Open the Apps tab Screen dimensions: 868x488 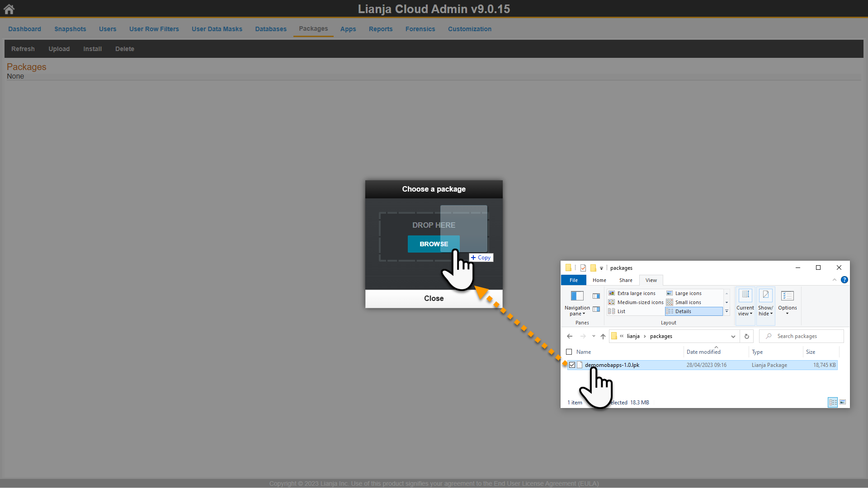[x=348, y=29]
